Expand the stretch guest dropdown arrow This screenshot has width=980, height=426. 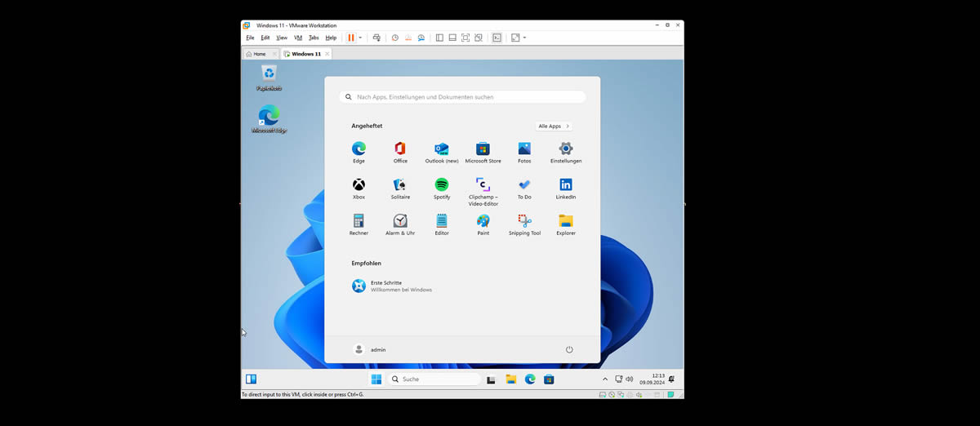click(524, 38)
